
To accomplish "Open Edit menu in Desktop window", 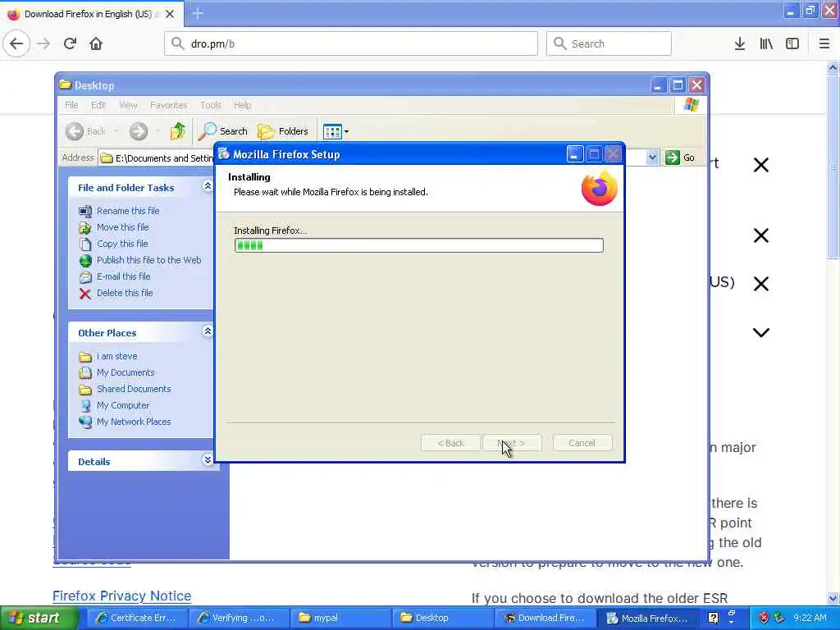I will point(98,105).
